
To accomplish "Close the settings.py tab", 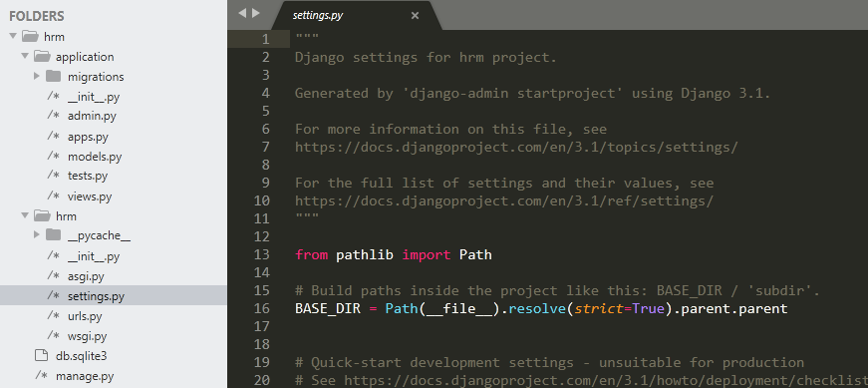I will [x=415, y=16].
